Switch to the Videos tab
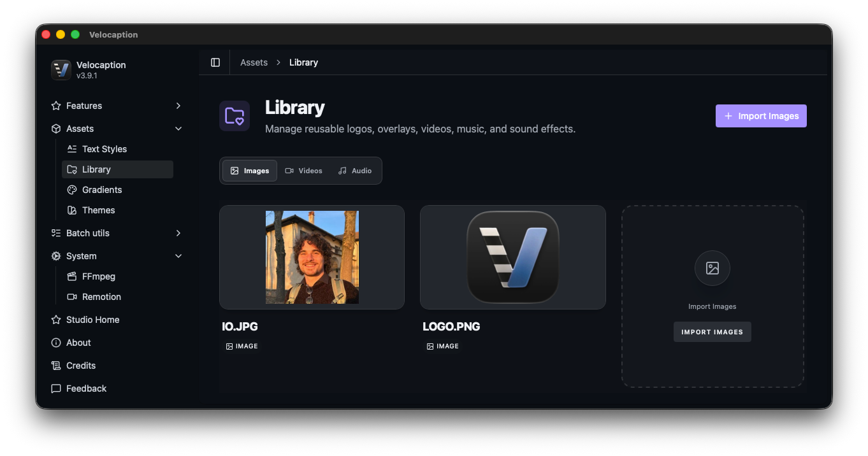This screenshot has width=868, height=456. [x=304, y=171]
